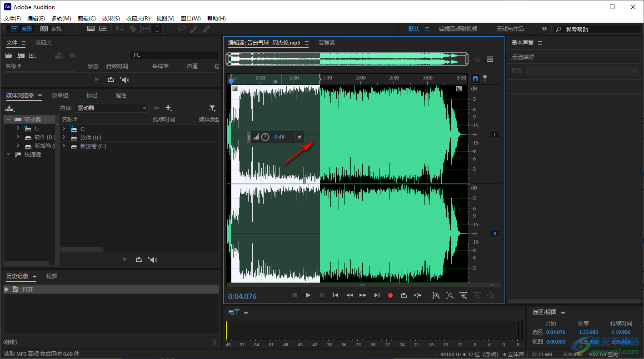Image resolution: width=644 pixels, height=359 pixels.
Task: Select the Move tool in the toolbar
Action: coord(120,29)
